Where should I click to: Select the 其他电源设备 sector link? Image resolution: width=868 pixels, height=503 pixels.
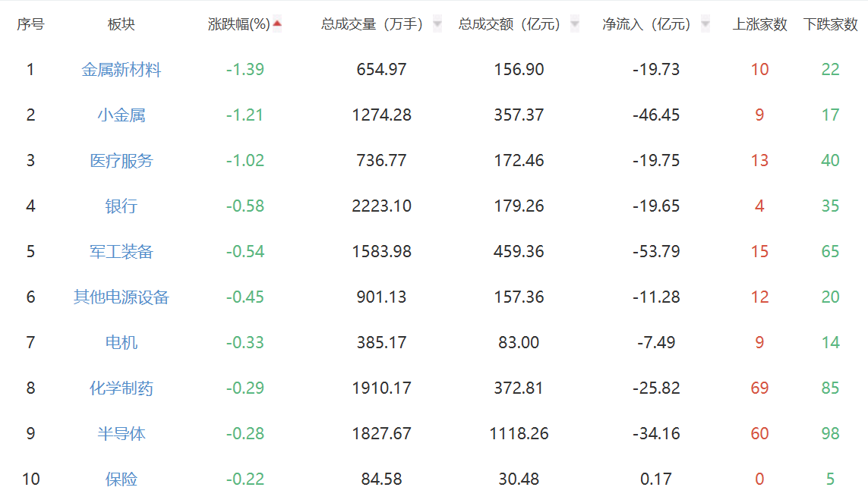[122, 297]
